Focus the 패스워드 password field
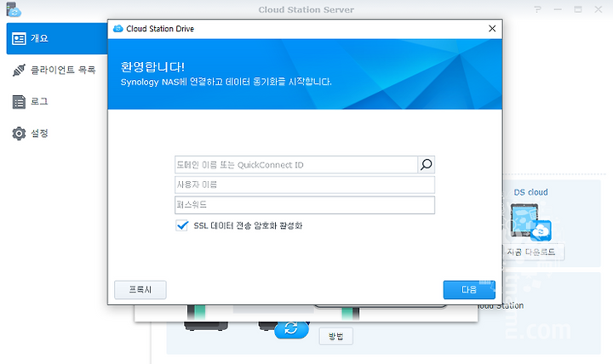The image size is (613, 364). tap(305, 205)
